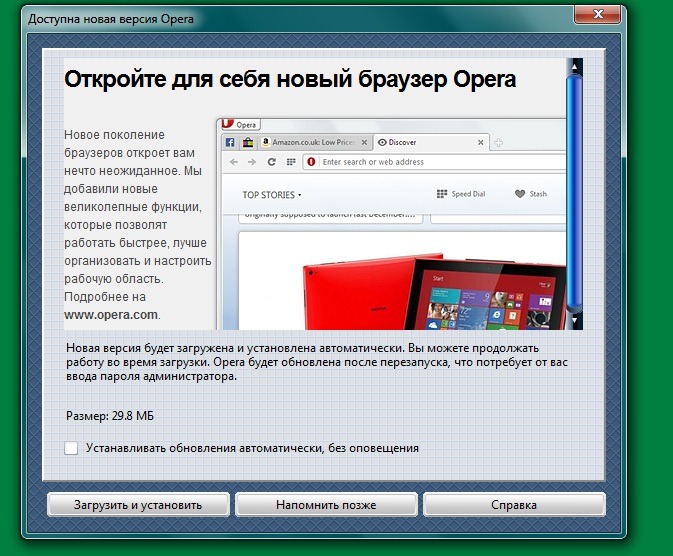673x556 pixels.
Task: Click the heading Откройте для себя новый браузер Opera
Action: pos(290,80)
